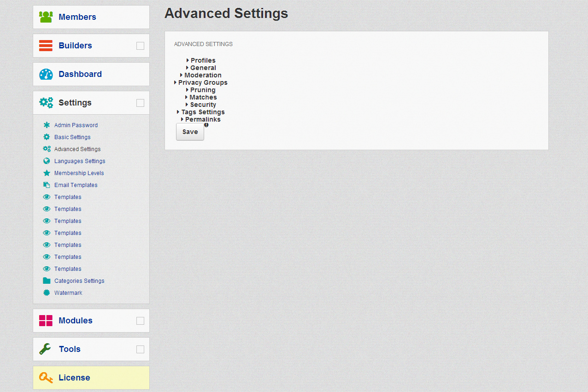This screenshot has width=588, height=392.
Task: Click the teal Settings gears icon
Action: [x=46, y=103]
